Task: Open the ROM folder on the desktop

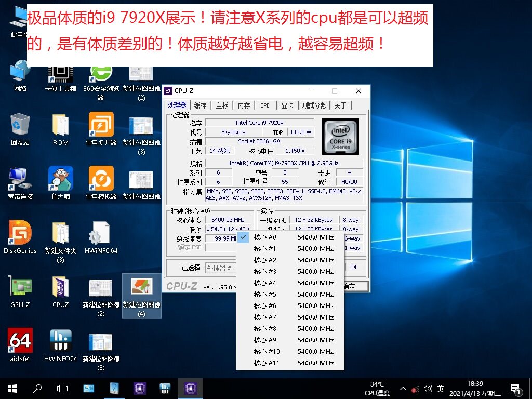Action: (x=60, y=130)
